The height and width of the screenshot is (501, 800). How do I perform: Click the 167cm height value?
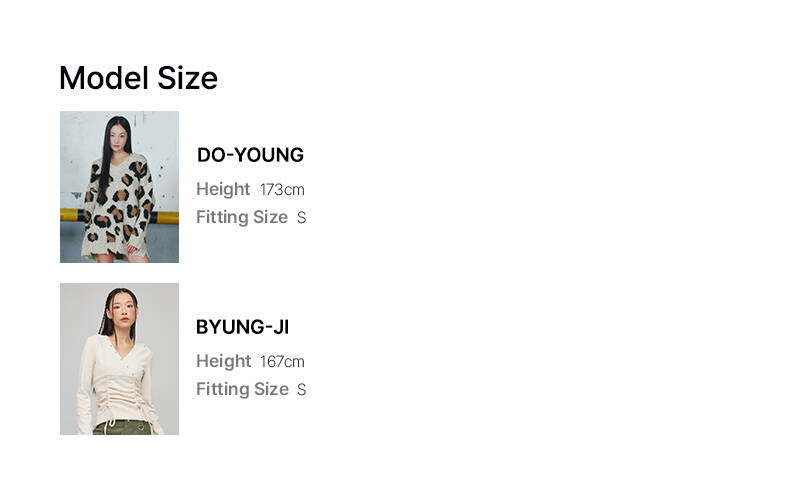282,362
